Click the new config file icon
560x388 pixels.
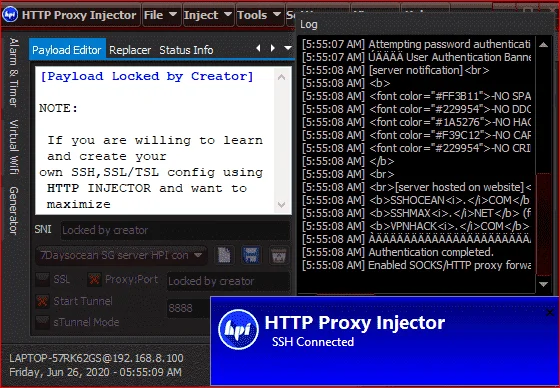pyautogui.click(x=224, y=255)
